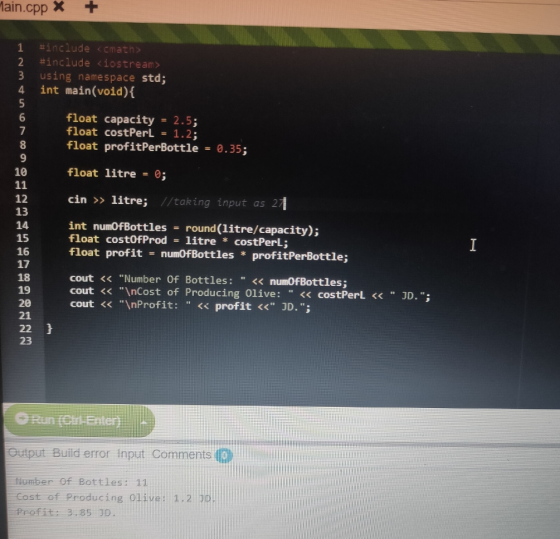Viewport: 560px width, 539px height.
Task: Click the Run (Ctrl-Enter) button
Action: 68,420
